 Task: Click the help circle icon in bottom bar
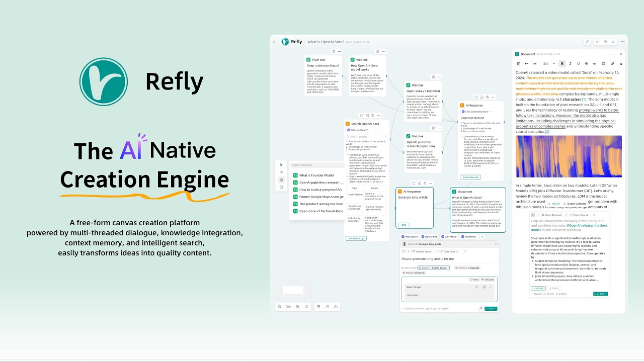[328, 307]
